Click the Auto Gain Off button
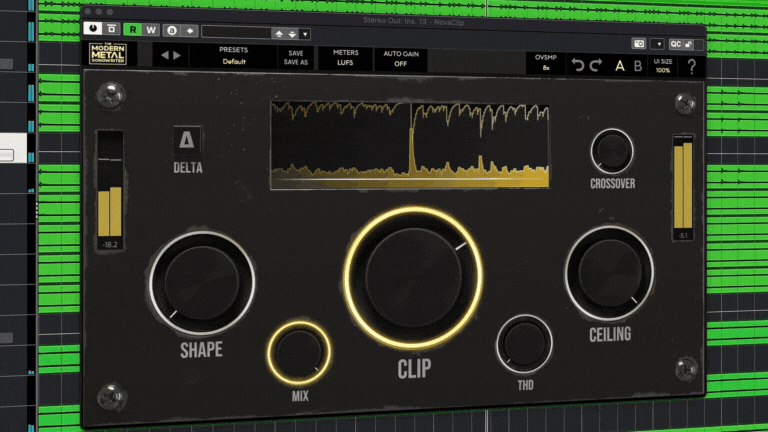This screenshot has width=768, height=432. pyautogui.click(x=400, y=57)
